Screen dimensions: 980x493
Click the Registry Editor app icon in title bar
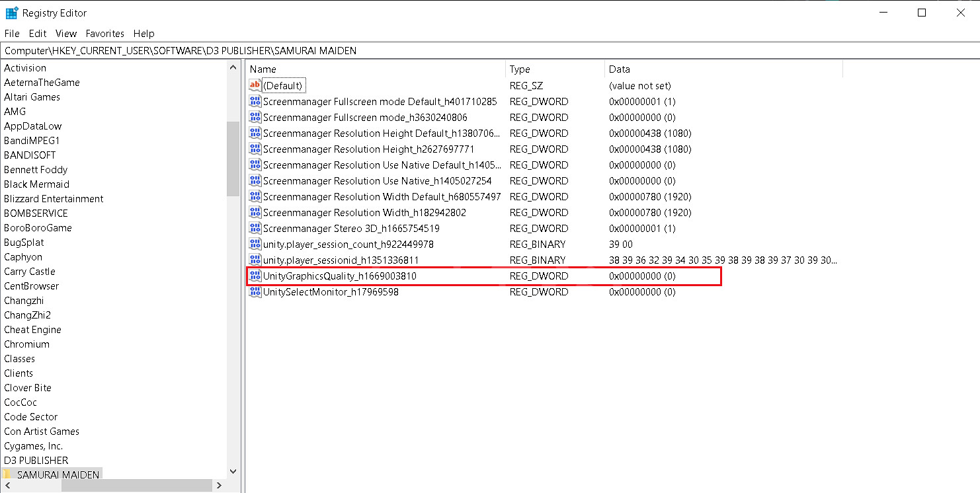point(11,13)
